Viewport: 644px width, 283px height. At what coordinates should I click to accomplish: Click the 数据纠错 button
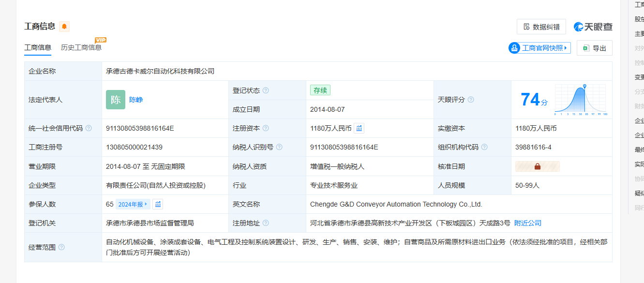[541, 27]
